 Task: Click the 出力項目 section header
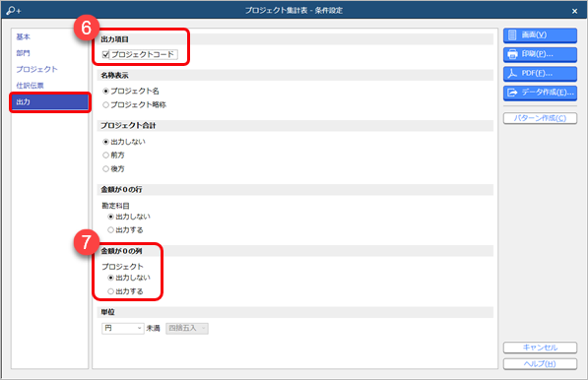(x=115, y=39)
